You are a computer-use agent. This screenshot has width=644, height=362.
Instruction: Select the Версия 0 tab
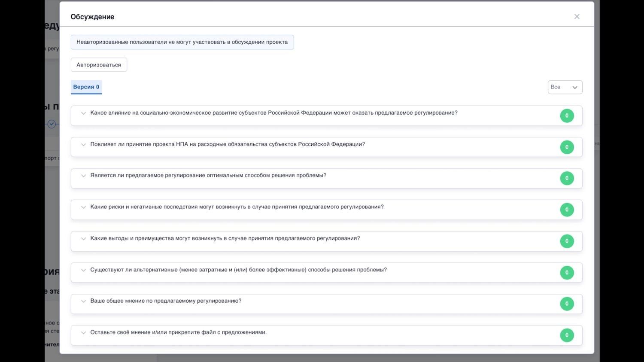[86, 87]
